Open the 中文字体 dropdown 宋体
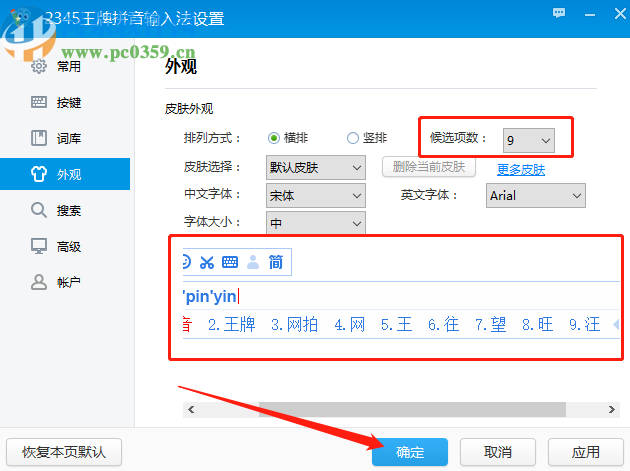This screenshot has width=630, height=471. point(316,195)
